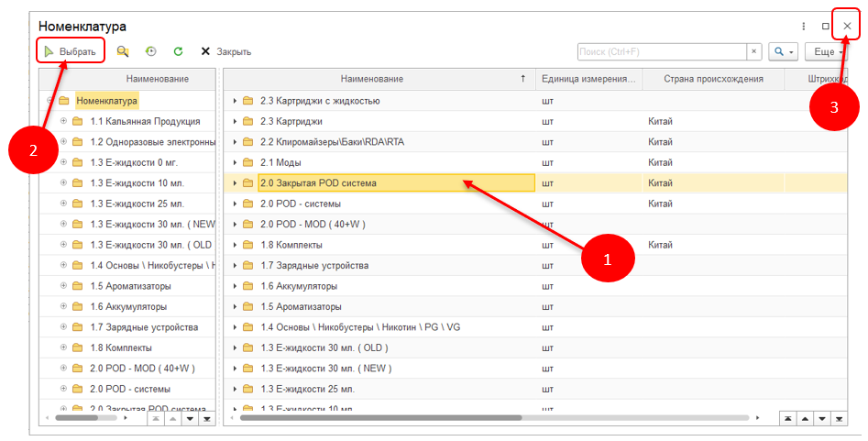Image resolution: width=868 pixels, height=441 pixels.
Task: Open the search options dropdown button
Action: tap(782, 52)
